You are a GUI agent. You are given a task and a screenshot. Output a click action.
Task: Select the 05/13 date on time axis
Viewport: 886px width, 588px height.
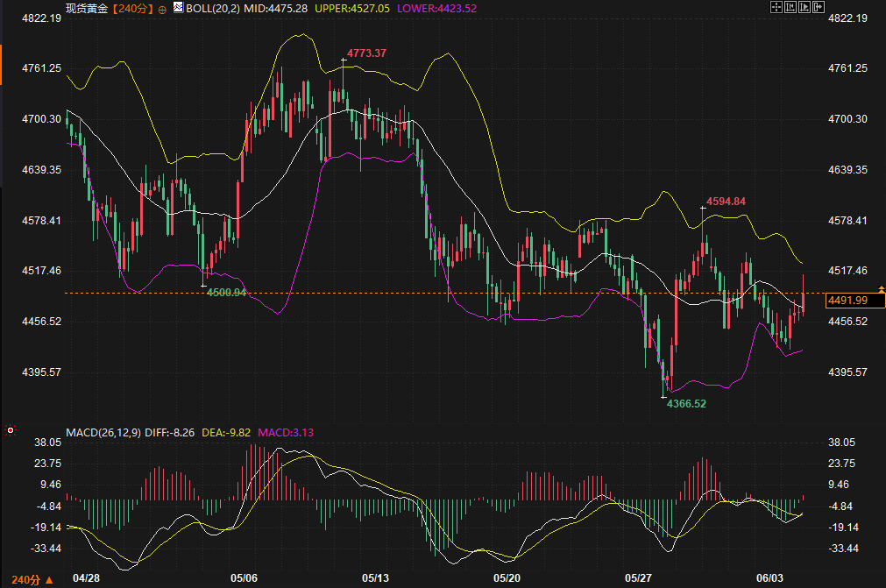pos(375,577)
